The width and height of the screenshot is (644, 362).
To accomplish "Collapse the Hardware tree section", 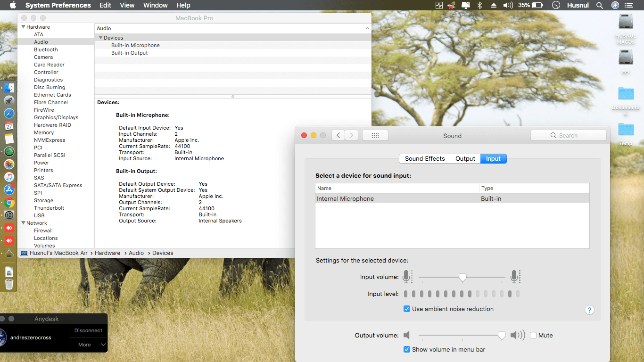I will click(23, 27).
